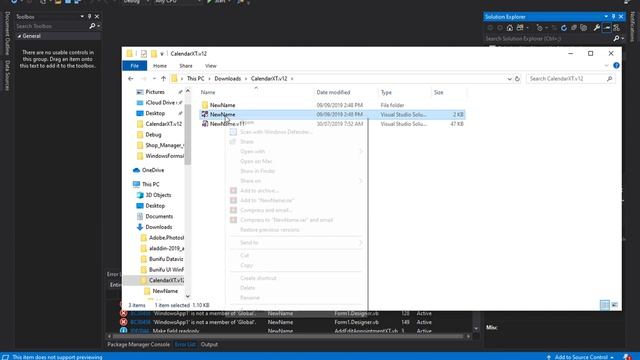Select 3D Objects under This PC
The width and height of the screenshot is (640, 360).
tap(158, 195)
